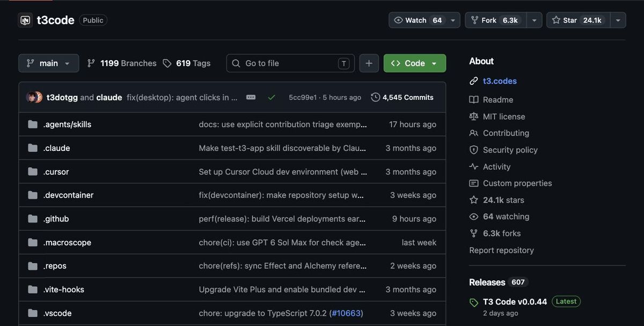This screenshot has height=326, width=644.
Task: View the 24.1k stars list
Action: [x=503, y=200]
